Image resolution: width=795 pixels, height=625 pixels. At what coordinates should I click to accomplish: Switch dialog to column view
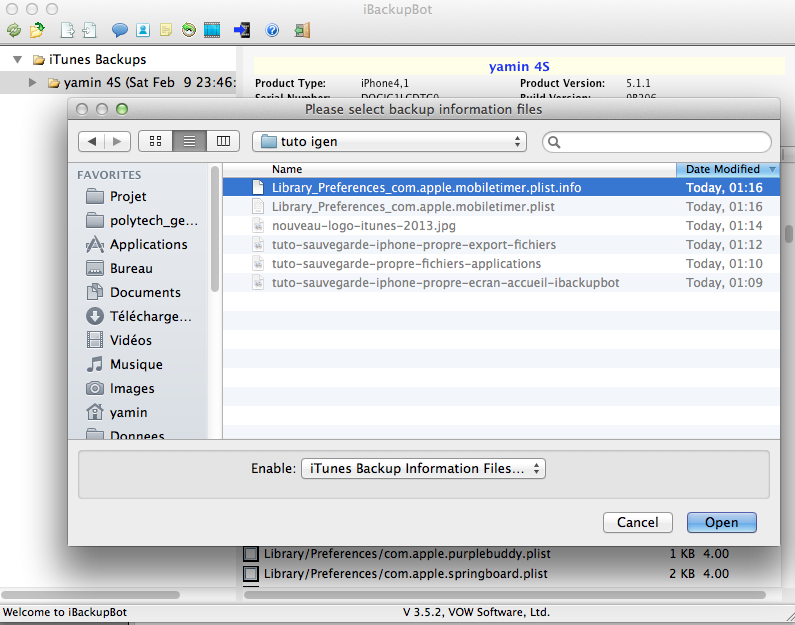tap(223, 141)
